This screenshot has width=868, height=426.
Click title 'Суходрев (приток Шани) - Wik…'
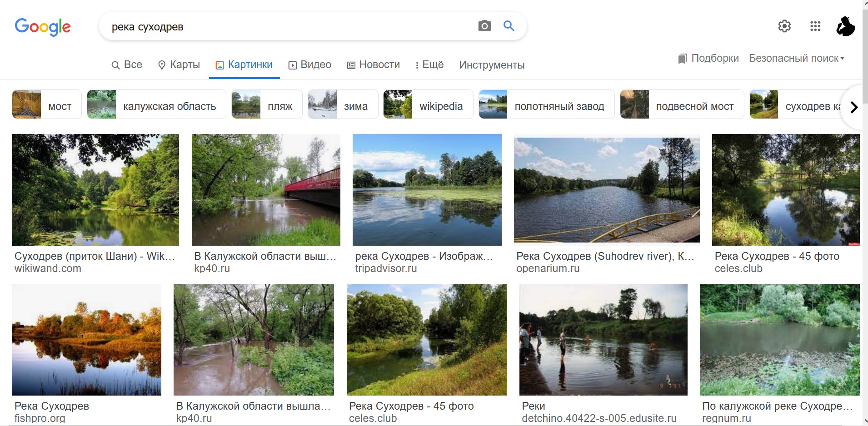[95, 256]
